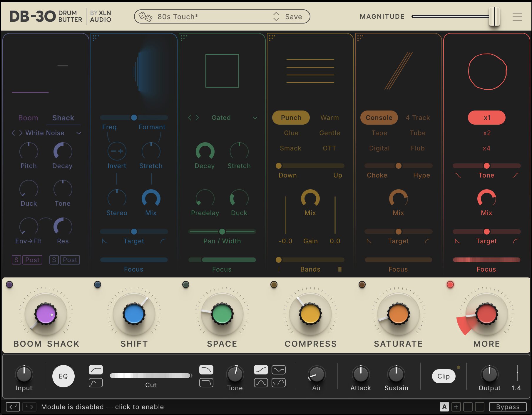The width and height of the screenshot is (532, 415).
Task: Expand the Gated reverb type dropdown
Action: [255, 118]
